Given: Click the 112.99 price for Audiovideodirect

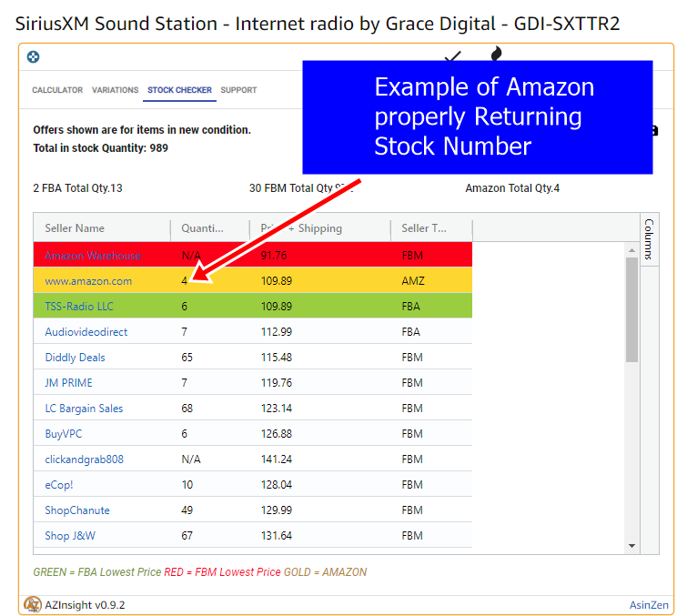Looking at the screenshot, I should pos(277,332).
